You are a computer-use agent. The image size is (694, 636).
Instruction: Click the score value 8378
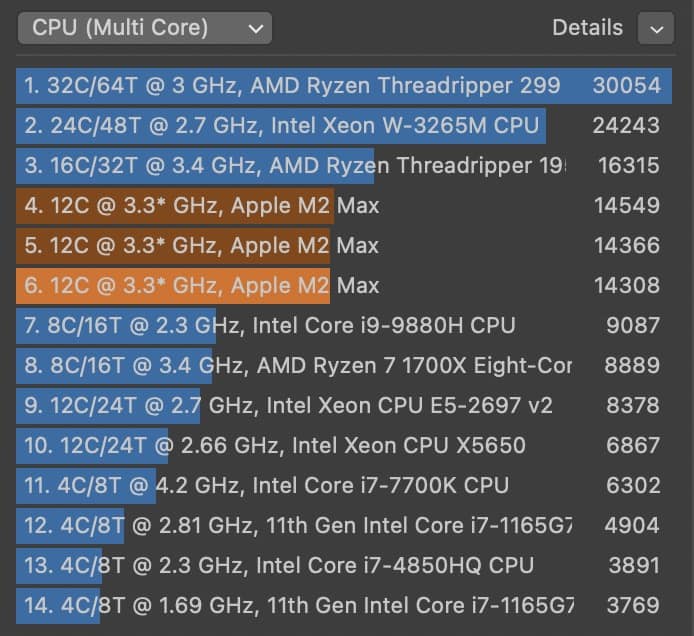click(633, 406)
